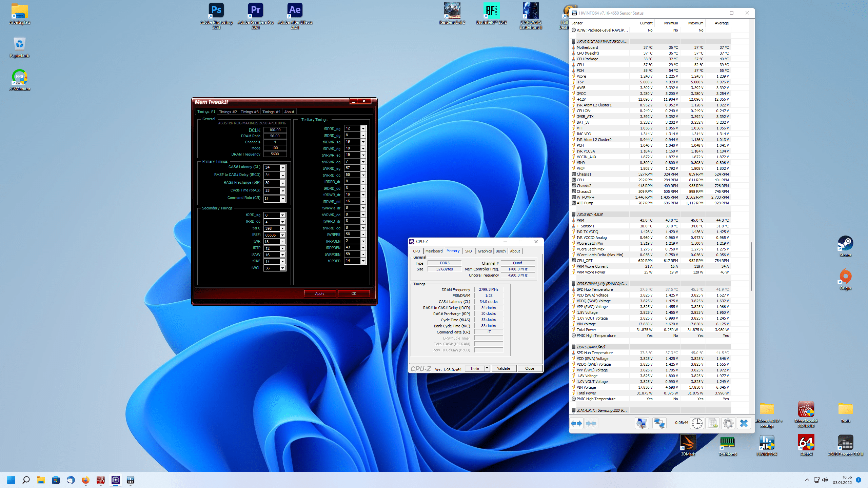This screenshot has height=488, width=868.
Task: Launch Steam desktop shortcut
Action: (x=845, y=246)
